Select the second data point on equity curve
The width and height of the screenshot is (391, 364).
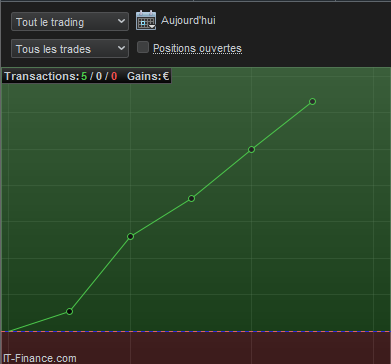click(x=130, y=236)
